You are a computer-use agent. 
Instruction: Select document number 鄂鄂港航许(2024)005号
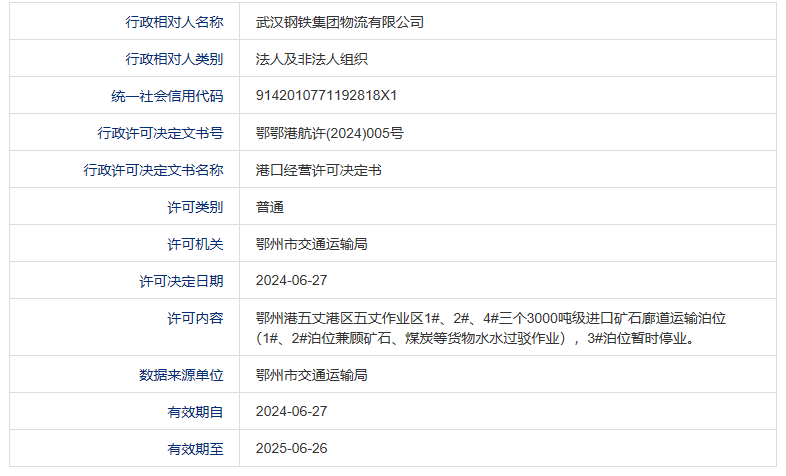click(x=329, y=133)
